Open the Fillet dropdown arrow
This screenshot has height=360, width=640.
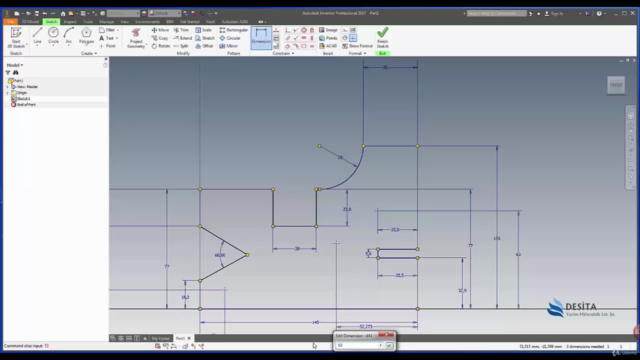[118, 30]
